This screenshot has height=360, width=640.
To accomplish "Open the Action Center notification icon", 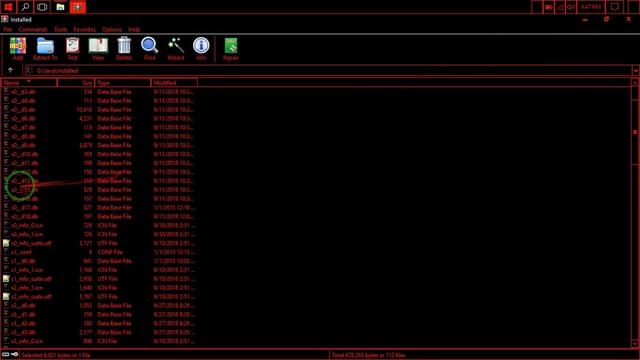I will 614,7.
